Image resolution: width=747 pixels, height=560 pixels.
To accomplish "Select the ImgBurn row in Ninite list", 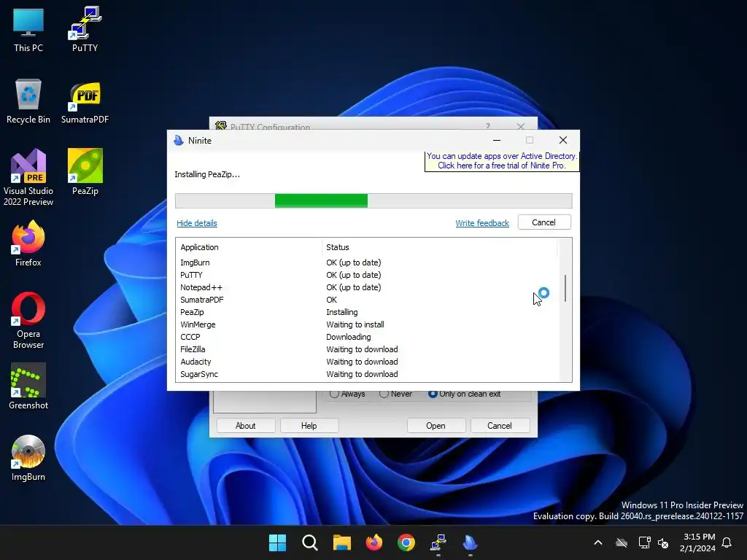I will click(x=367, y=262).
